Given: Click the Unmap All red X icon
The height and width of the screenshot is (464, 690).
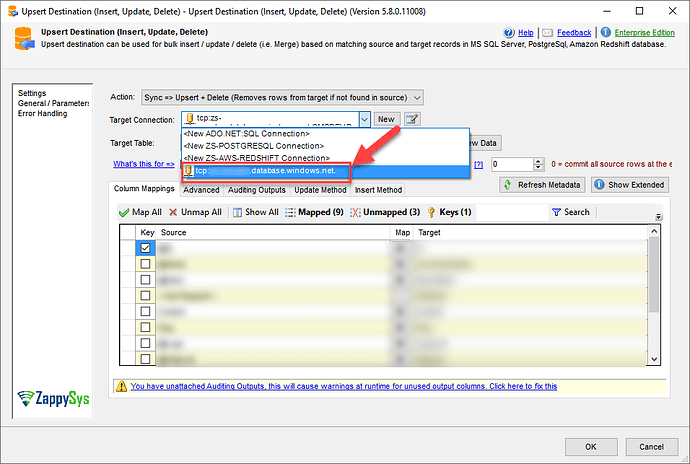Looking at the screenshot, I should point(174,212).
